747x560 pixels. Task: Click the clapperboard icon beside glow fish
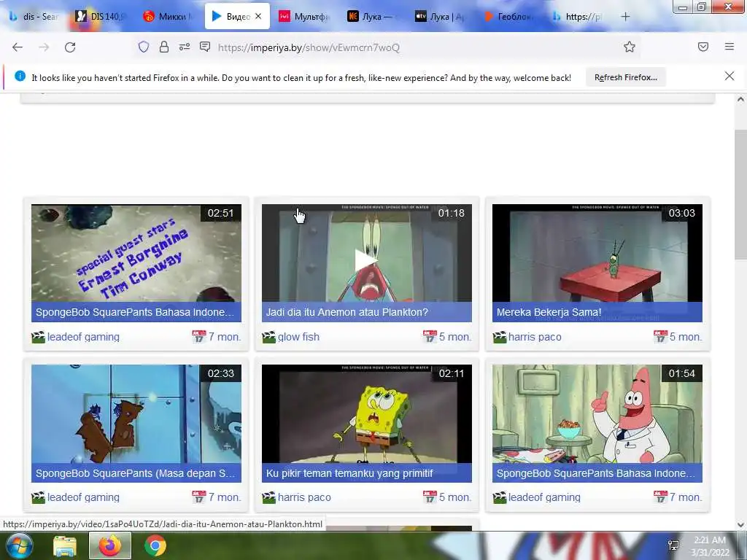[268, 337]
